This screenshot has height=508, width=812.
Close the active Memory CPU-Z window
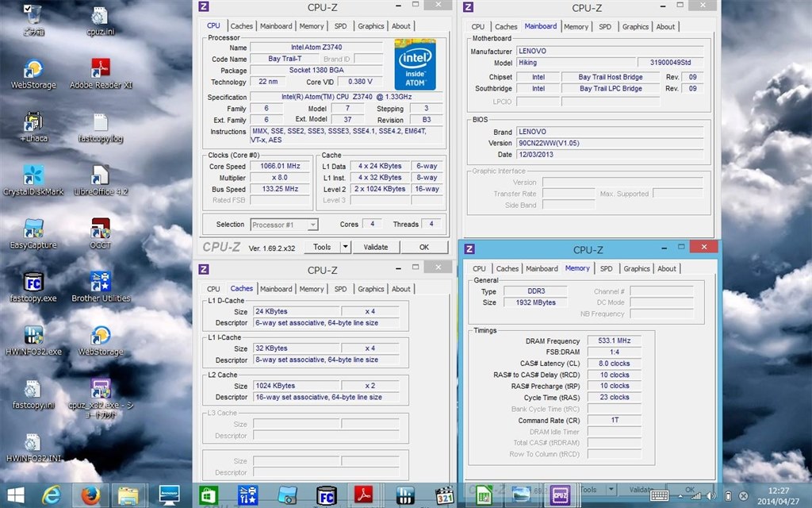point(704,247)
